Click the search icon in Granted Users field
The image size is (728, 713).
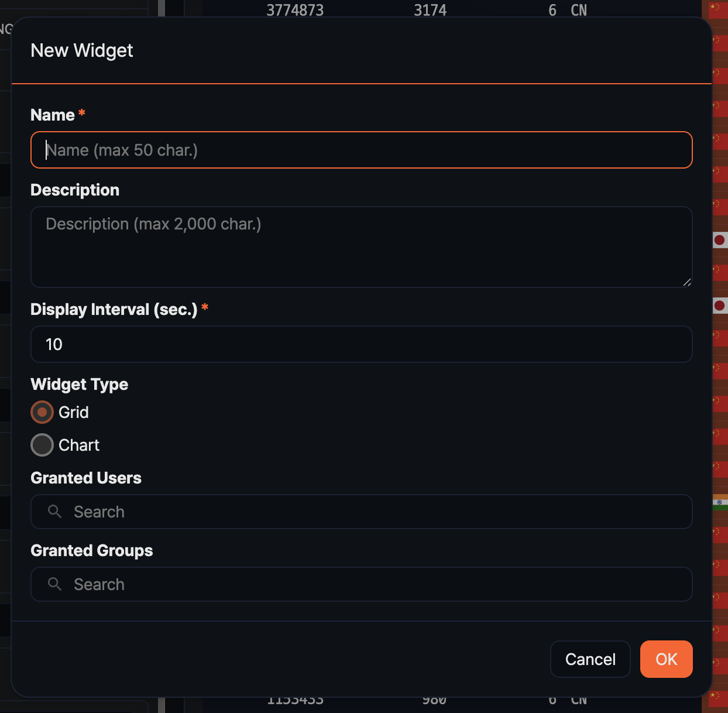click(x=54, y=511)
